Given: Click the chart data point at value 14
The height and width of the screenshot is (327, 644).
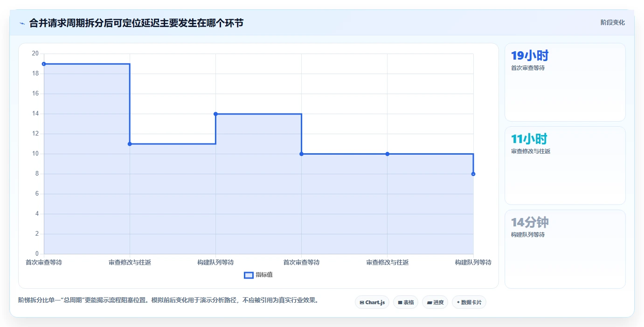Looking at the screenshot, I should tap(215, 114).
